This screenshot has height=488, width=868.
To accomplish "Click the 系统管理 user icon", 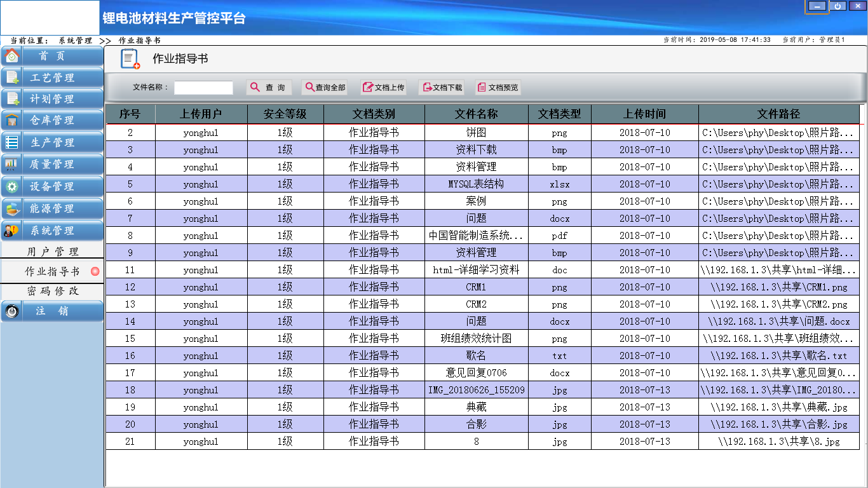I will coord(11,230).
